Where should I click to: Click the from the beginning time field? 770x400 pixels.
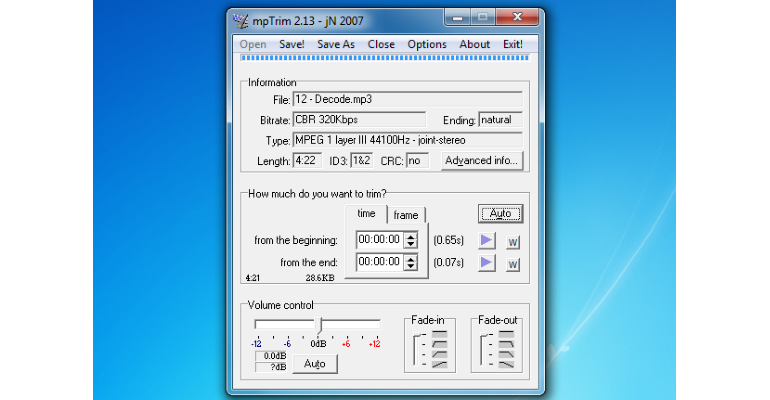(x=381, y=240)
